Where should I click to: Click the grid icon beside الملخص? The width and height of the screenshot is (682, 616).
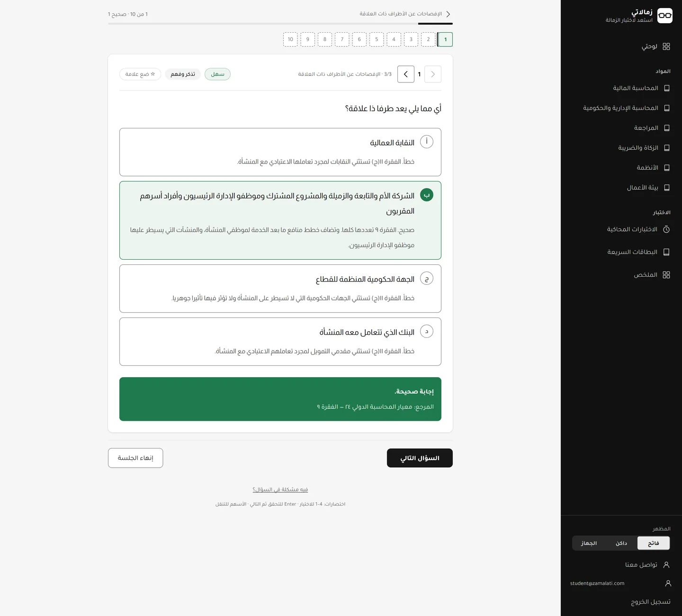[666, 275]
